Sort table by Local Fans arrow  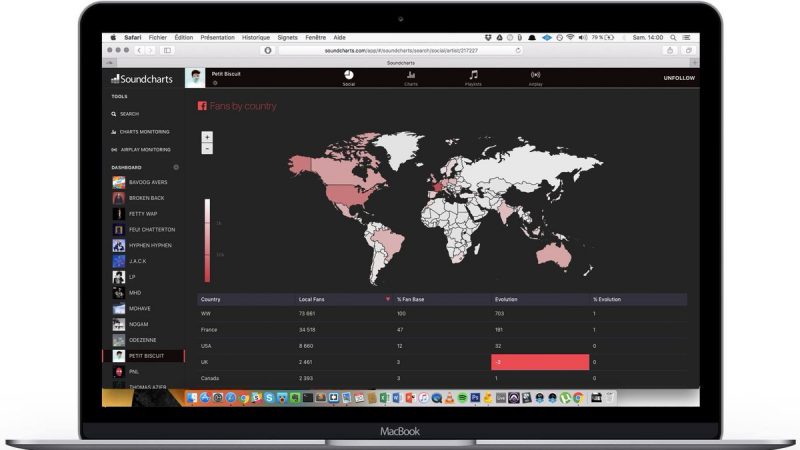[388, 299]
